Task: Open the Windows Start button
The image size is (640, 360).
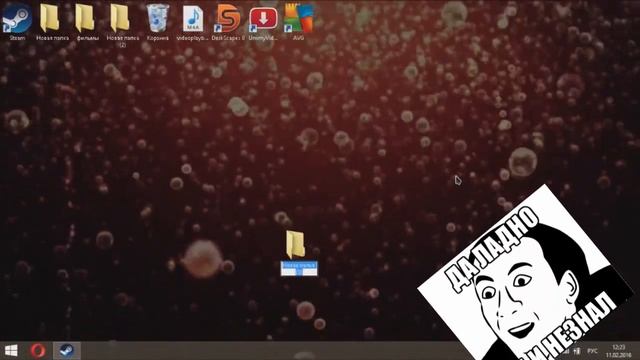Action: click(11, 351)
